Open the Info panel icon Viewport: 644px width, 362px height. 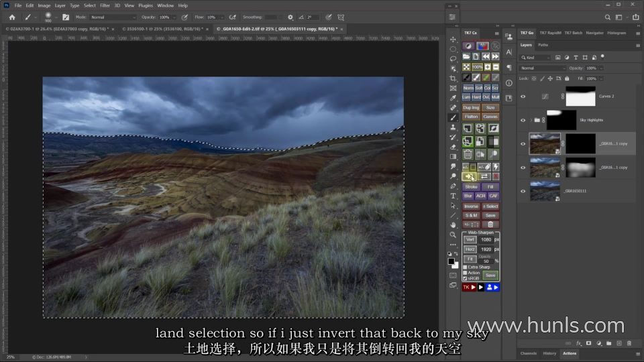pyautogui.click(x=509, y=83)
